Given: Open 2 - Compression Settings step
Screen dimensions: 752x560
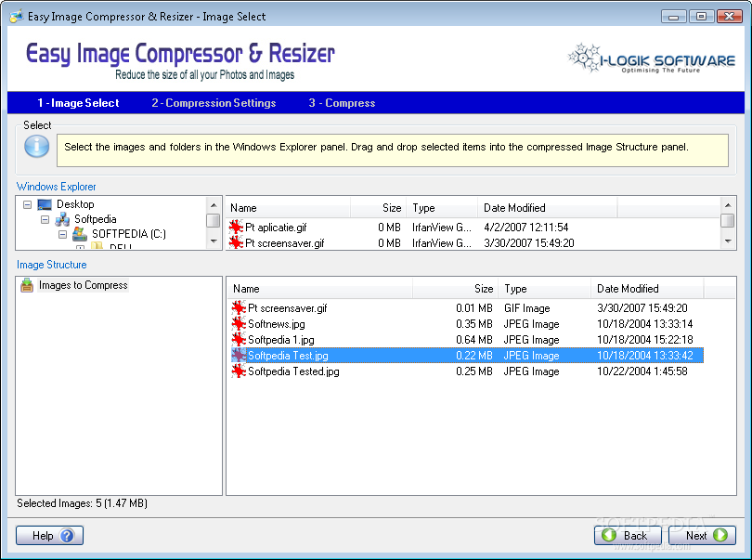Looking at the screenshot, I should tap(214, 103).
